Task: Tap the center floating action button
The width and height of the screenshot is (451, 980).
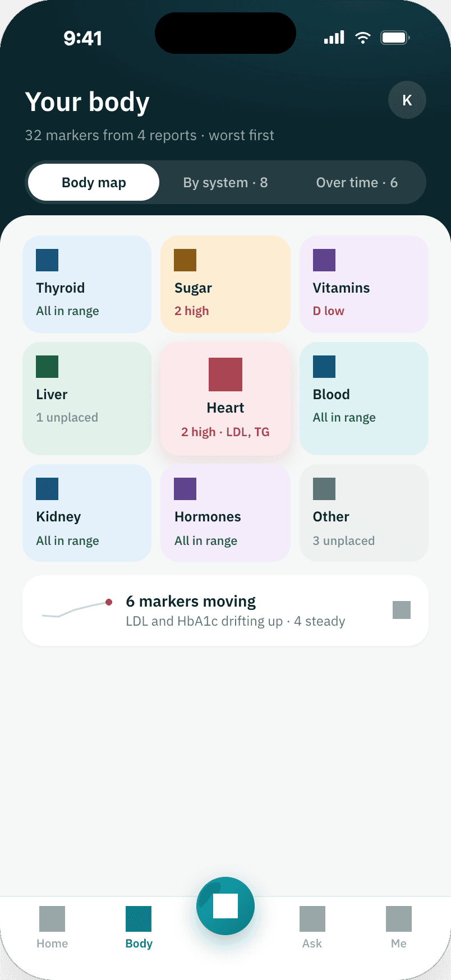Action: tap(225, 906)
